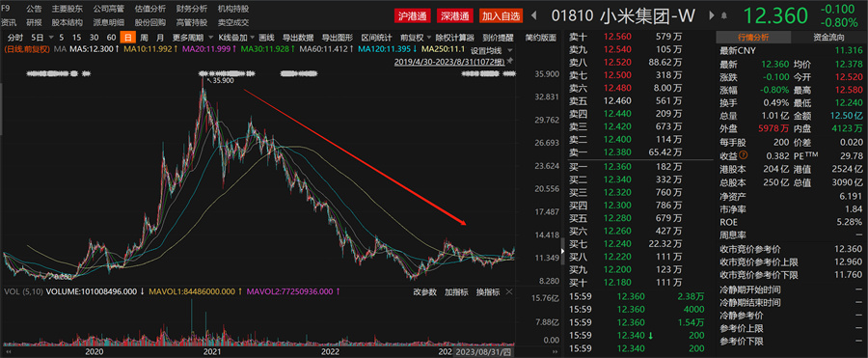
Task: Open the 财务分析 page
Action: pos(192,9)
